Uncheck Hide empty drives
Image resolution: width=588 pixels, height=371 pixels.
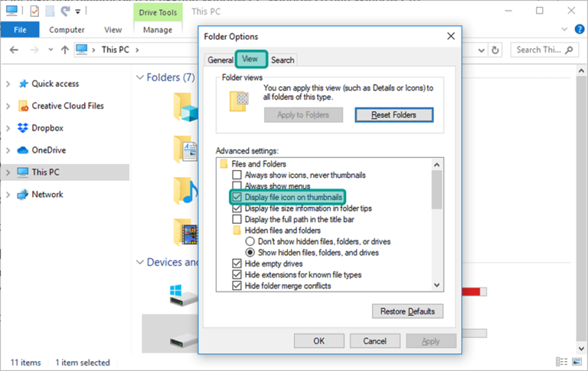point(237,264)
